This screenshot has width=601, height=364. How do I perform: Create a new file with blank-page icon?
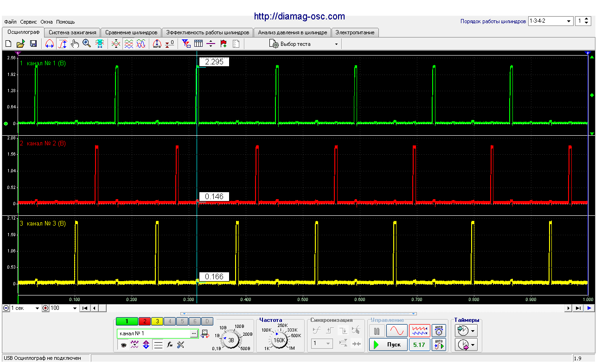coord(8,44)
